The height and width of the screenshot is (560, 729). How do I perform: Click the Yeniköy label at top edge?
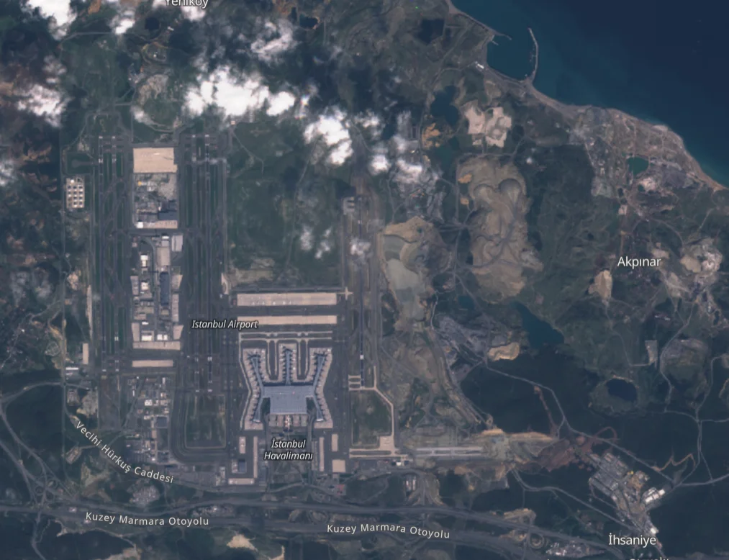186,4
